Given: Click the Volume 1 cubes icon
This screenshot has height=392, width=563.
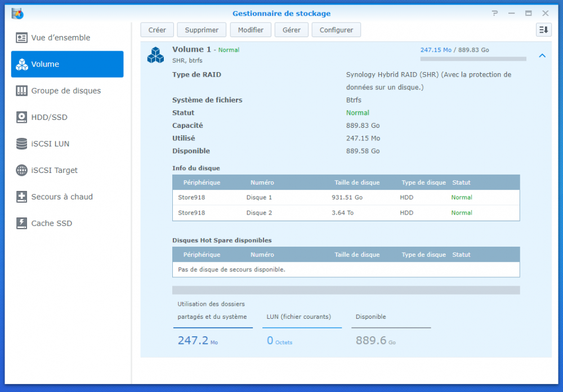Looking at the screenshot, I should coord(155,55).
